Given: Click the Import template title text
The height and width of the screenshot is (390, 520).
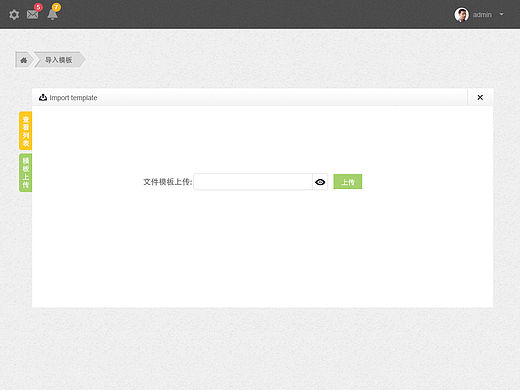Looking at the screenshot, I should tap(73, 98).
